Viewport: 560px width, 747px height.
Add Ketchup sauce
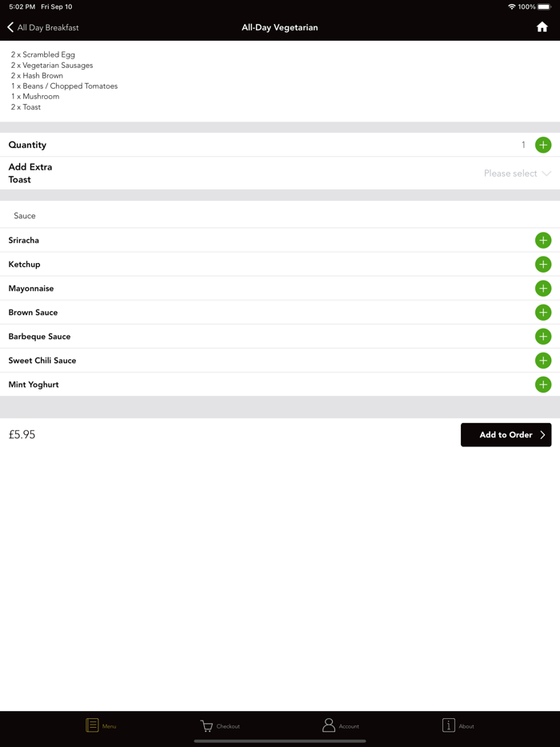pos(543,264)
